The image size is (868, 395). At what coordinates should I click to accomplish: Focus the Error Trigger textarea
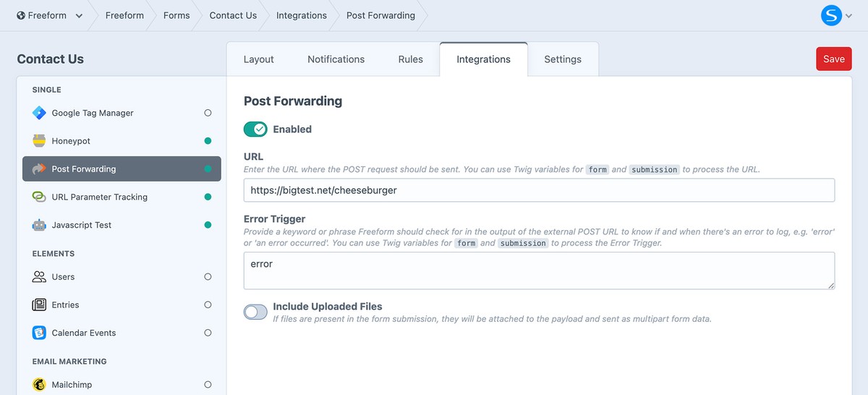point(539,271)
